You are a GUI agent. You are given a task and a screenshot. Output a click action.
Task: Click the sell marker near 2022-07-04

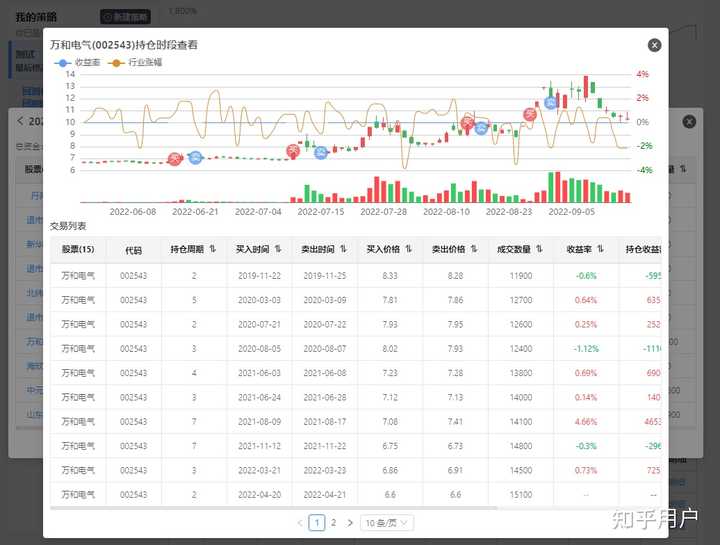(x=293, y=151)
